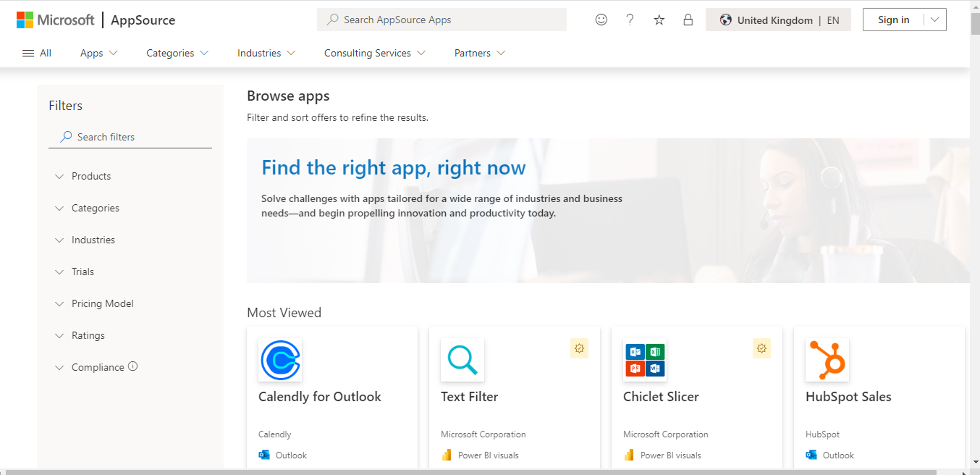
Task: Expand the Categories top navigation menu
Action: click(177, 53)
